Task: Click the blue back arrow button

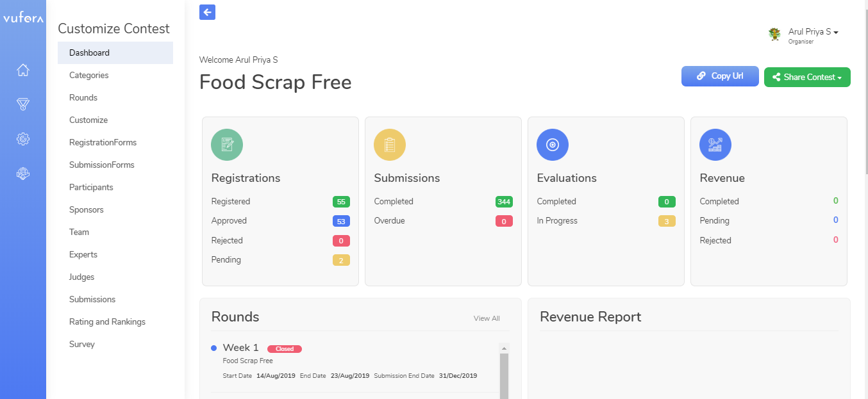Action: coord(207,12)
